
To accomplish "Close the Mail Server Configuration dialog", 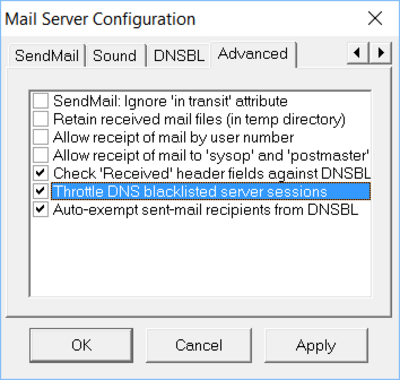I will coord(375,18).
